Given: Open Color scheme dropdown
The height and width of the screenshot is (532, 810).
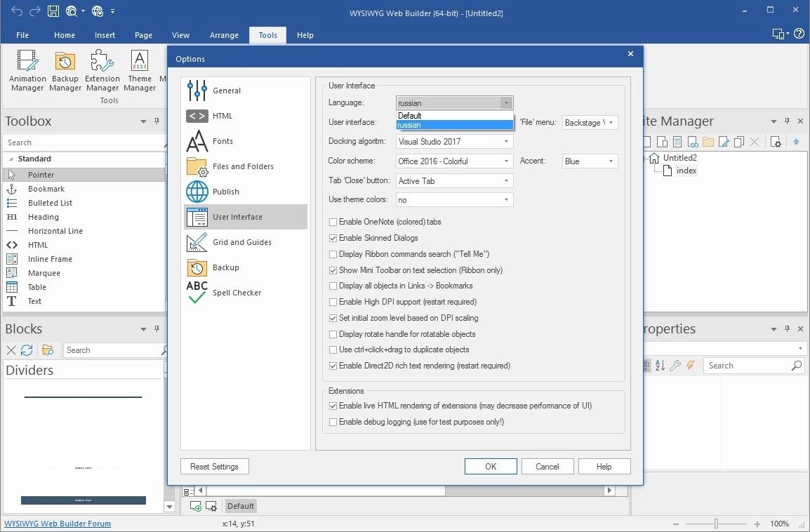Looking at the screenshot, I should [x=455, y=161].
